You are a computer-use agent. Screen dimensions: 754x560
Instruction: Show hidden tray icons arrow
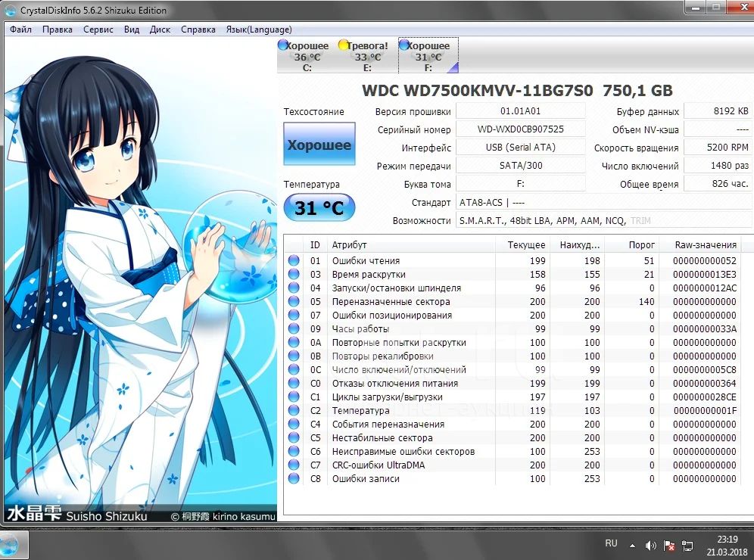(x=632, y=546)
